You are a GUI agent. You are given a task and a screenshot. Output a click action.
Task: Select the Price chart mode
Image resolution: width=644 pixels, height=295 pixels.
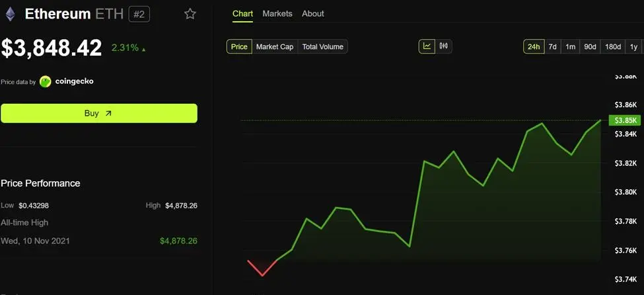click(x=239, y=46)
